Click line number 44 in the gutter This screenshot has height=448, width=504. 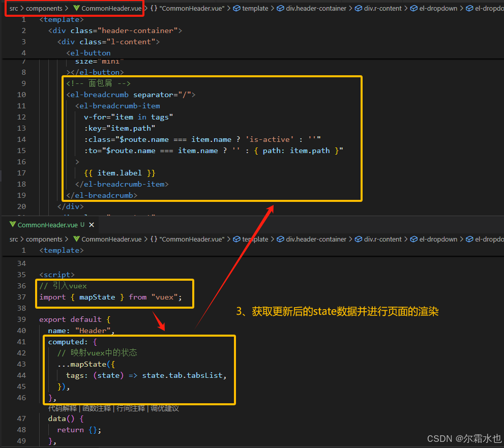click(x=21, y=375)
